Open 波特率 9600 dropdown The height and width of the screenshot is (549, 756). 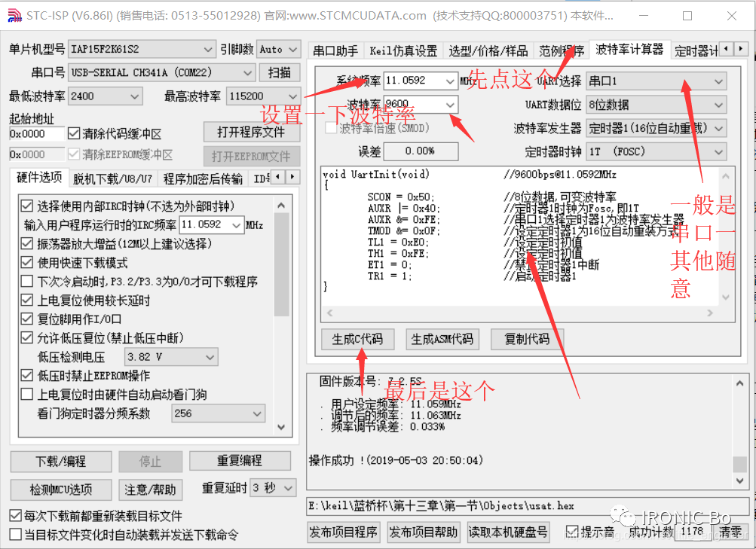pos(421,105)
